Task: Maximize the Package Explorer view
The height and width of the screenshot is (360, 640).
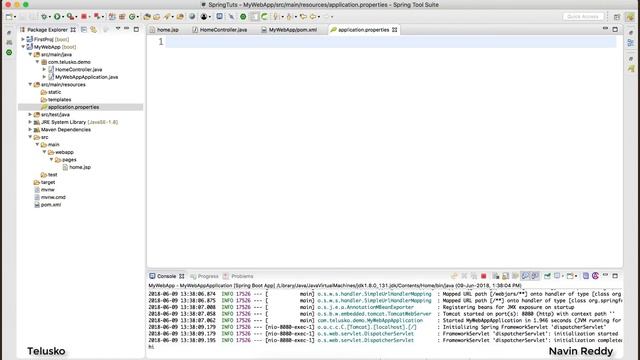Action: pos(136,29)
